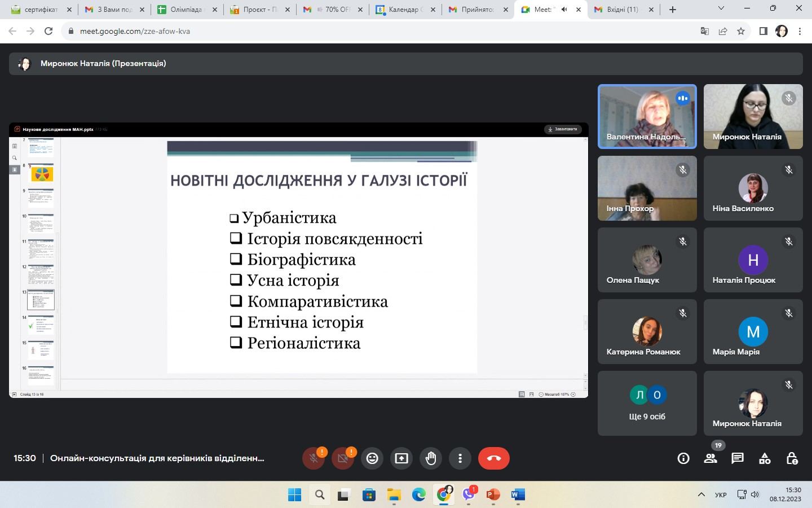The width and height of the screenshot is (812, 508).
Task: Open more options three-dot menu
Action: click(x=460, y=458)
